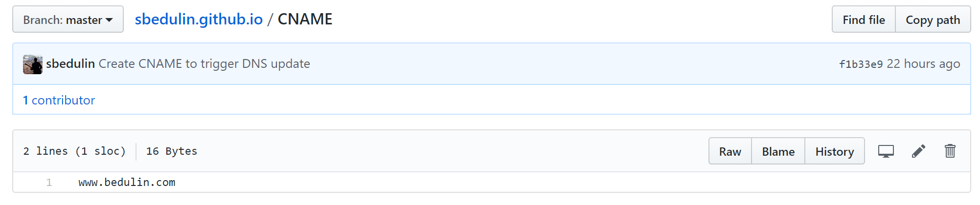Click the sbedulin avatar thumbnail
The height and width of the screenshot is (205, 980).
(x=33, y=64)
